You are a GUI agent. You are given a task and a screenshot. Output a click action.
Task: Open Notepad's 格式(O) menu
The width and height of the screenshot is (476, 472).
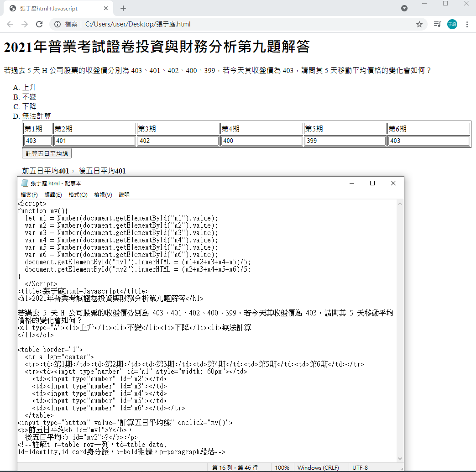click(x=78, y=195)
